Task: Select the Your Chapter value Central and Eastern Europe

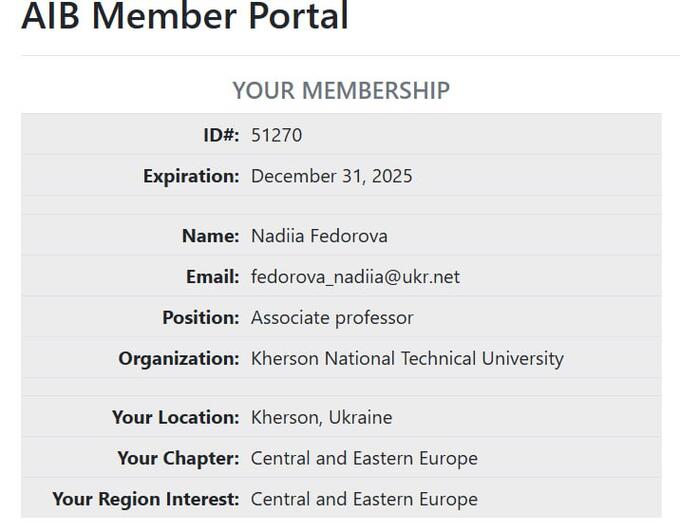Action: point(364,458)
